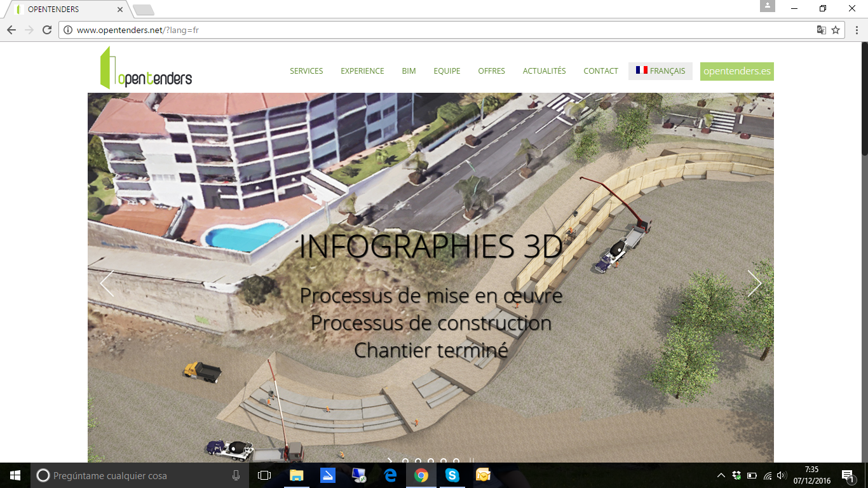The image size is (868, 488).
Task: Open the Chrome profile avatar button
Action: [x=768, y=6]
